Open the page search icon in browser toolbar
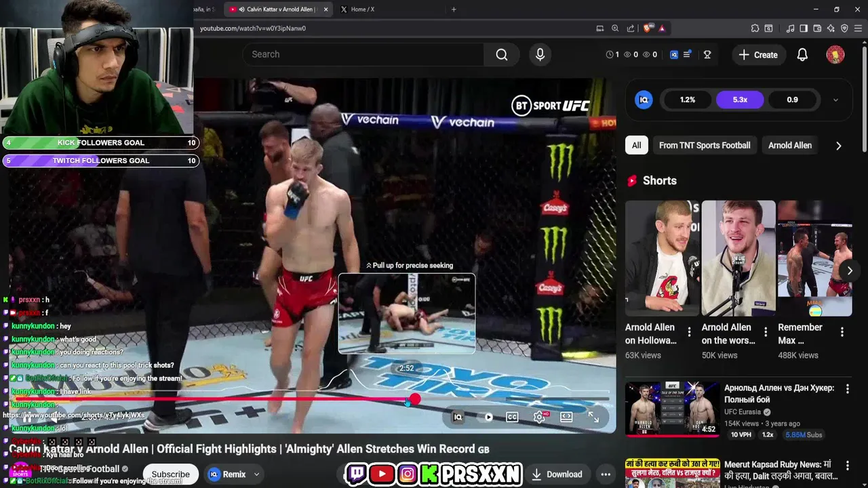The height and width of the screenshot is (488, 868). (768, 28)
